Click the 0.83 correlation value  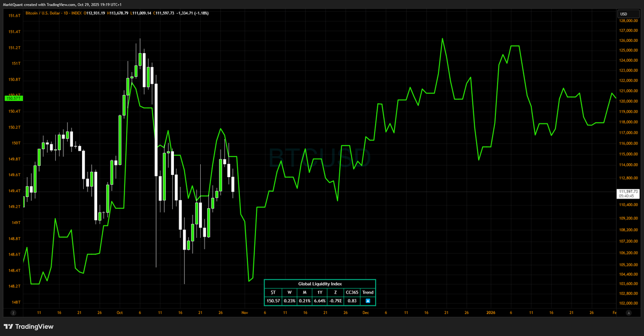tap(352, 301)
